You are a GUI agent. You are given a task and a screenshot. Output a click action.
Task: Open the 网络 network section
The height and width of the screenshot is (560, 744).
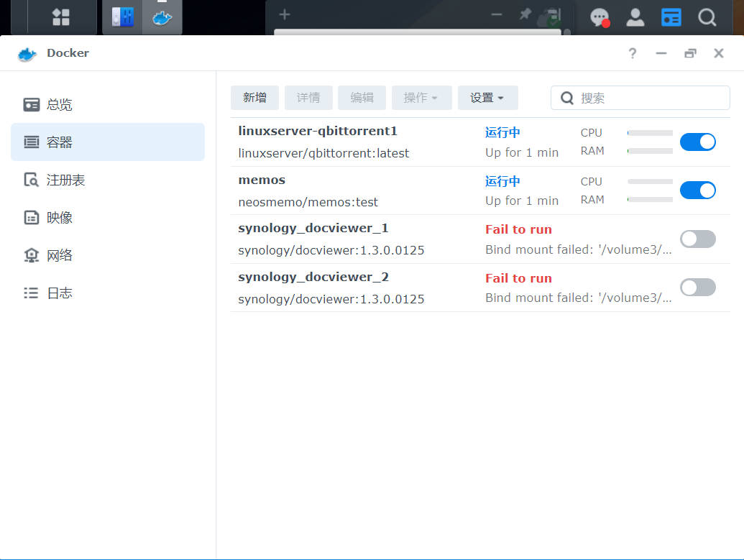[108, 255]
